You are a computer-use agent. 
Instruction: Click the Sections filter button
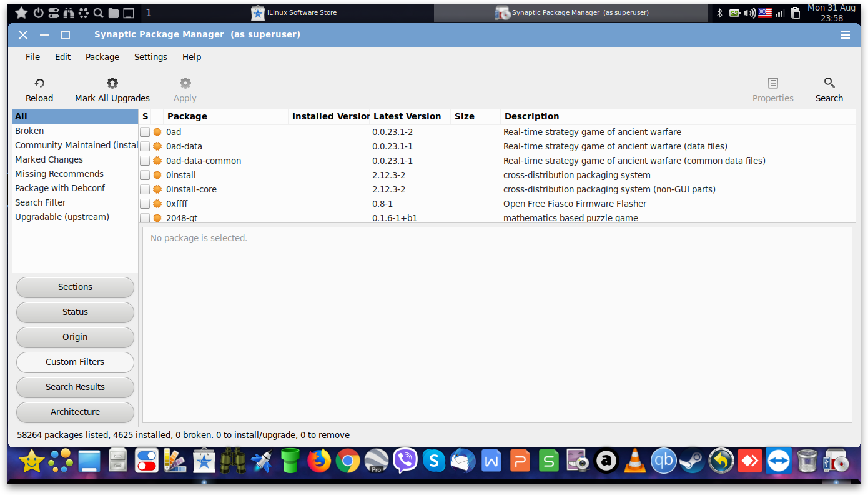tap(75, 287)
